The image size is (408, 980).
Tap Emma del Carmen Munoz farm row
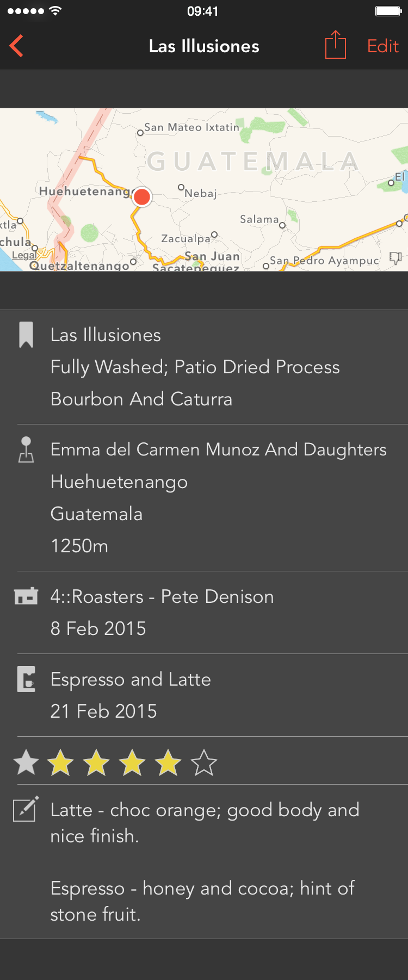click(x=218, y=450)
